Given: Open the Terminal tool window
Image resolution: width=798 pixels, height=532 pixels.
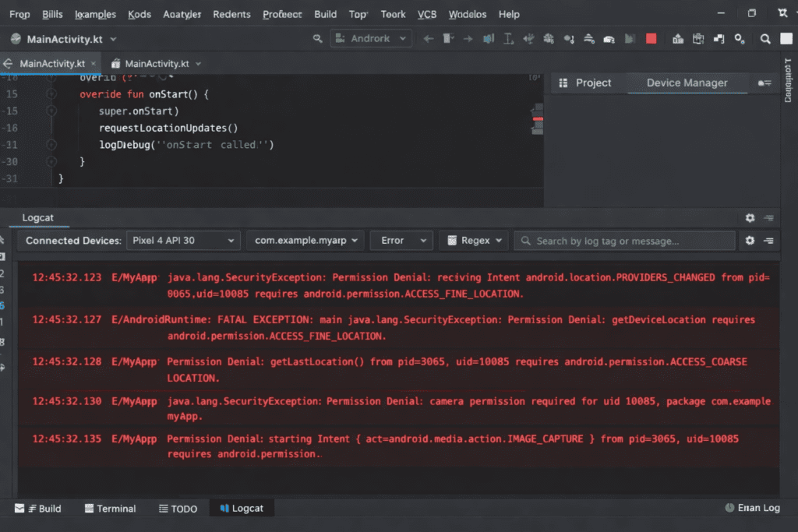Looking at the screenshot, I should (110, 508).
